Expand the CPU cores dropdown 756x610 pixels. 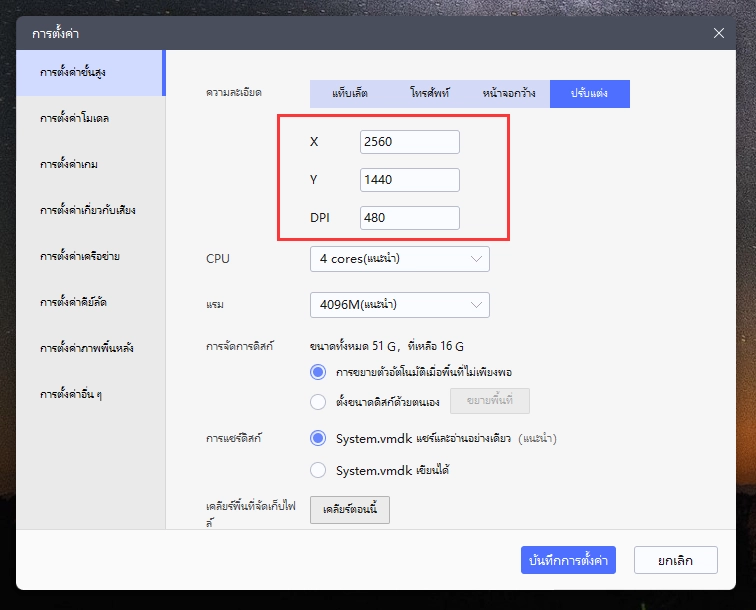(399, 259)
